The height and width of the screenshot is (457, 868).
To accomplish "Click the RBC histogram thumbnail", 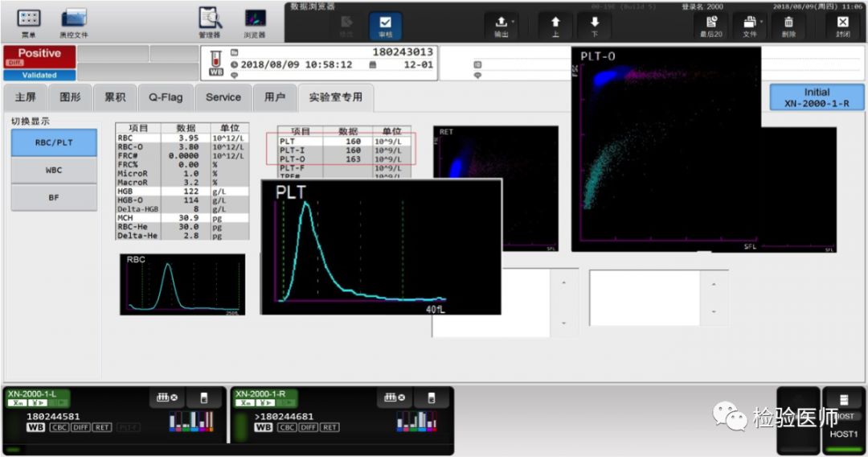I will tap(182, 283).
